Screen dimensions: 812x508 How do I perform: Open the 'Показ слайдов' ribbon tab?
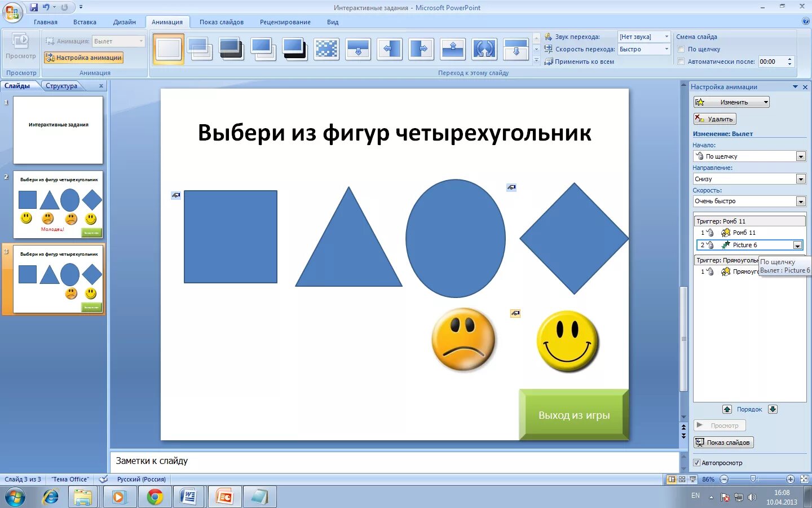(222, 22)
